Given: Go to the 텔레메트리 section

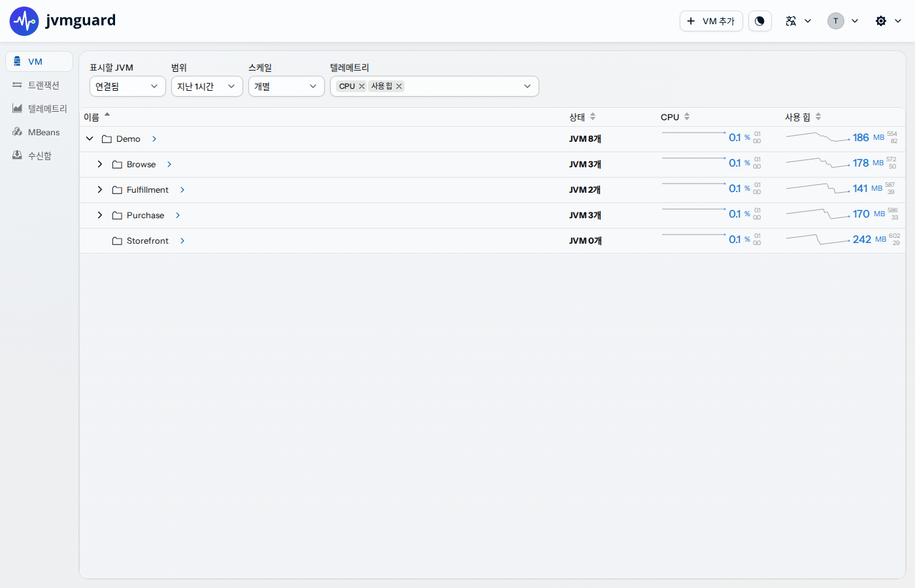Looking at the screenshot, I should [x=39, y=108].
